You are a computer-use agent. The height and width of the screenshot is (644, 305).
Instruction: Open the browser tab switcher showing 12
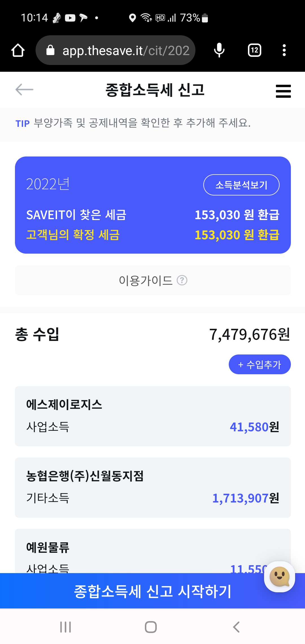254,50
